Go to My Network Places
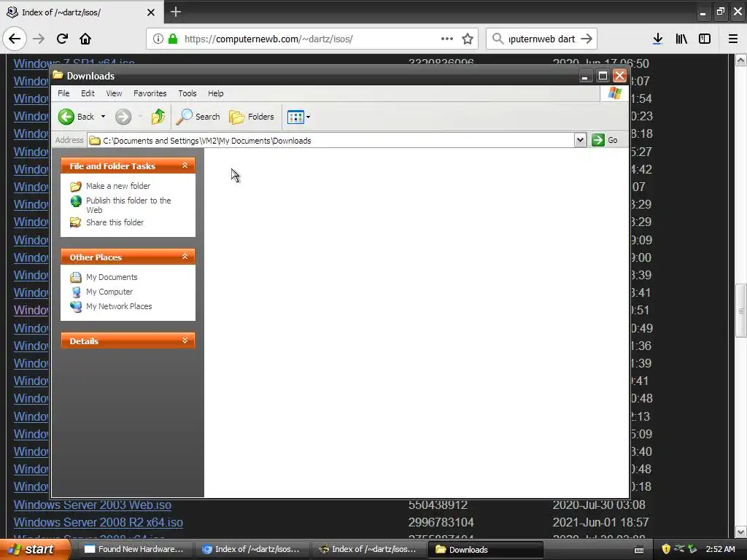This screenshot has height=560, width=747. click(x=119, y=306)
